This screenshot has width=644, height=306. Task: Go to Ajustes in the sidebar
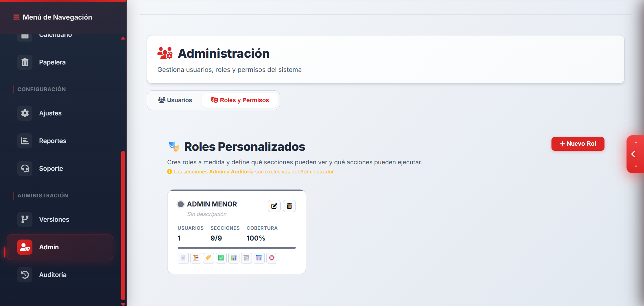pyautogui.click(x=60, y=113)
